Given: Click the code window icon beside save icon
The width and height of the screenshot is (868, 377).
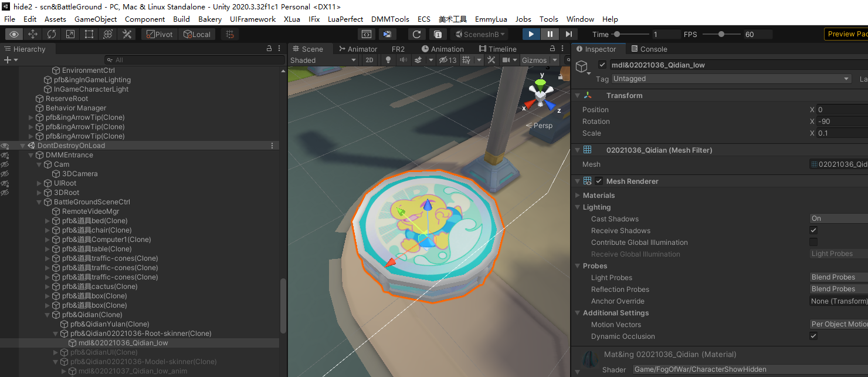Looking at the screenshot, I should coord(367,34).
